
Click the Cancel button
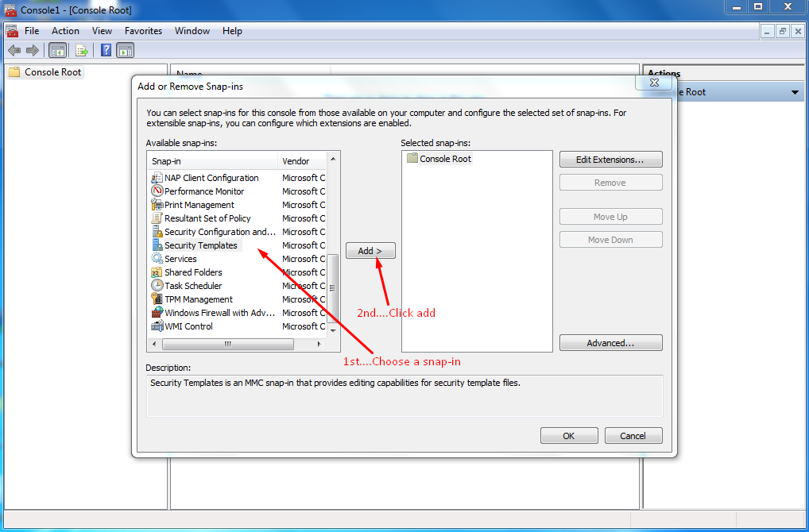tap(633, 436)
